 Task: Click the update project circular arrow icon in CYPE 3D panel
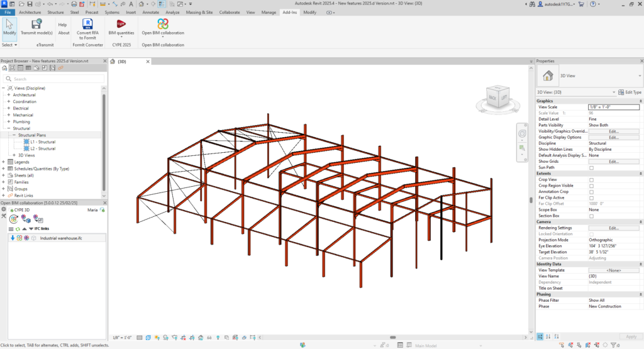[14, 219]
